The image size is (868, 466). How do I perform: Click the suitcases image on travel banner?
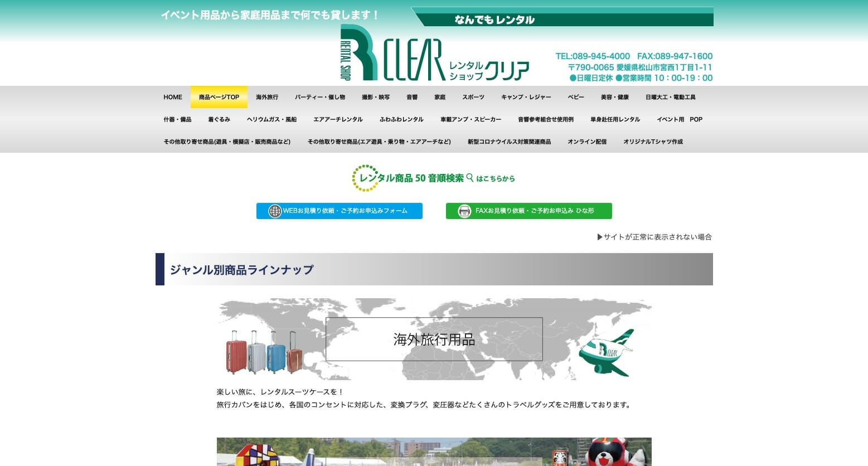264,352
